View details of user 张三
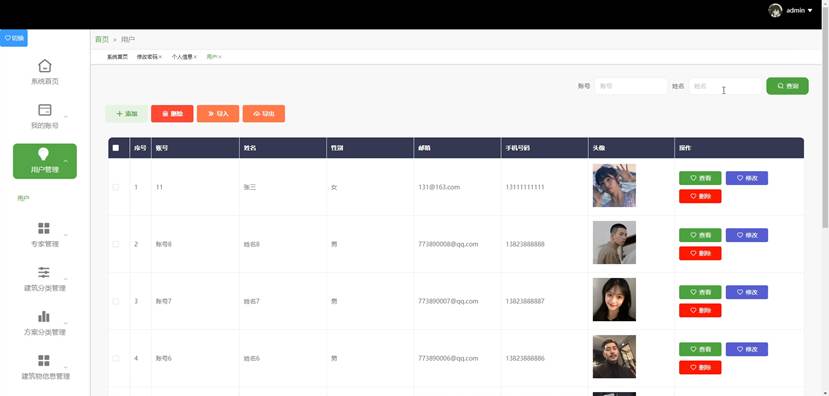This screenshot has height=396, width=829. click(x=700, y=178)
